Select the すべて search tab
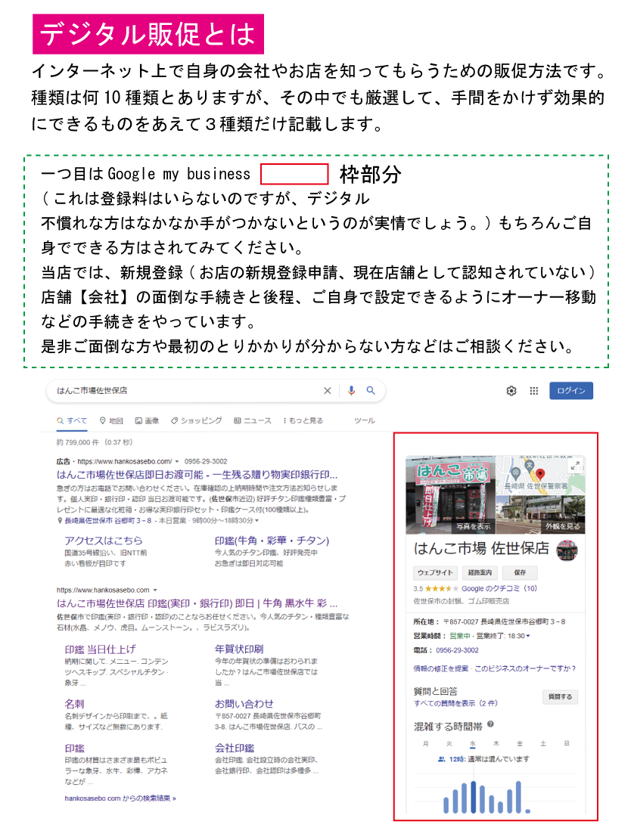 point(73,420)
